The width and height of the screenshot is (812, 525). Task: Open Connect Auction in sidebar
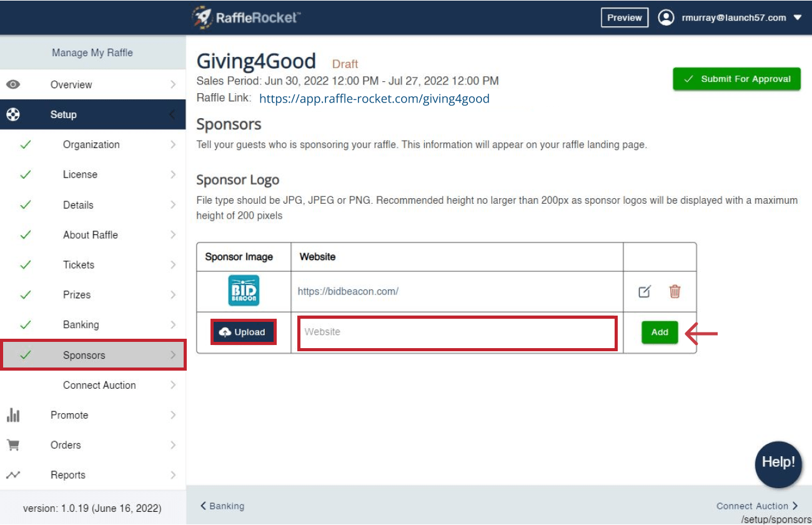pos(92,385)
